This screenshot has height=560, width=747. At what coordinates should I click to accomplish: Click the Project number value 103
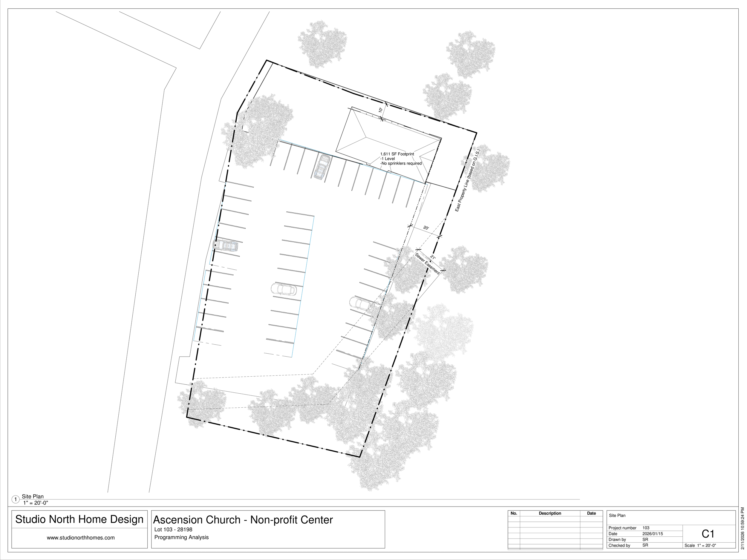(x=646, y=528)
